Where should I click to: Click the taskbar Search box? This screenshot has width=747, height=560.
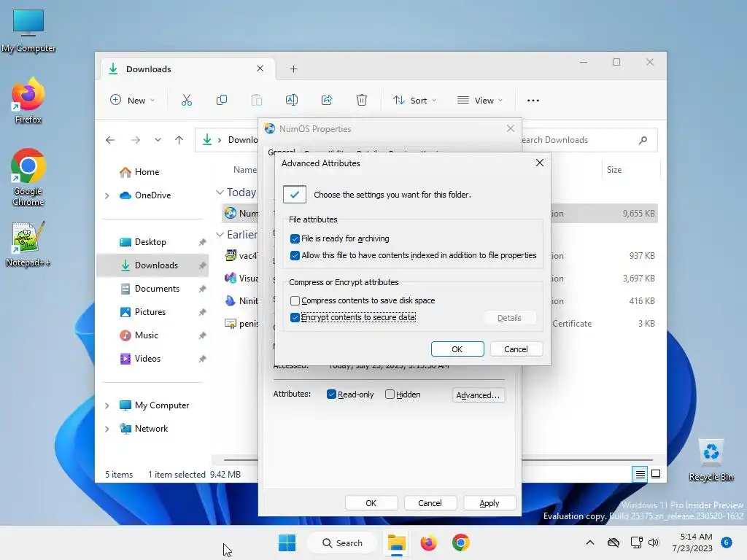pyautogui.click(x=342, y=542)
